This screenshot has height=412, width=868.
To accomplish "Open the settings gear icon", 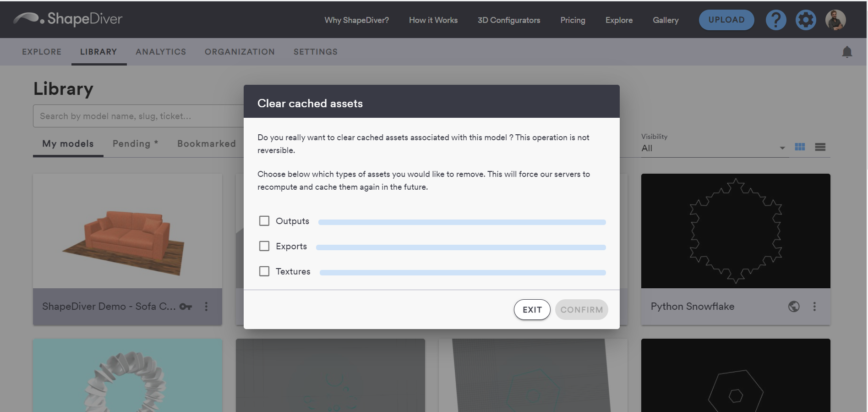I will (806, 20).
